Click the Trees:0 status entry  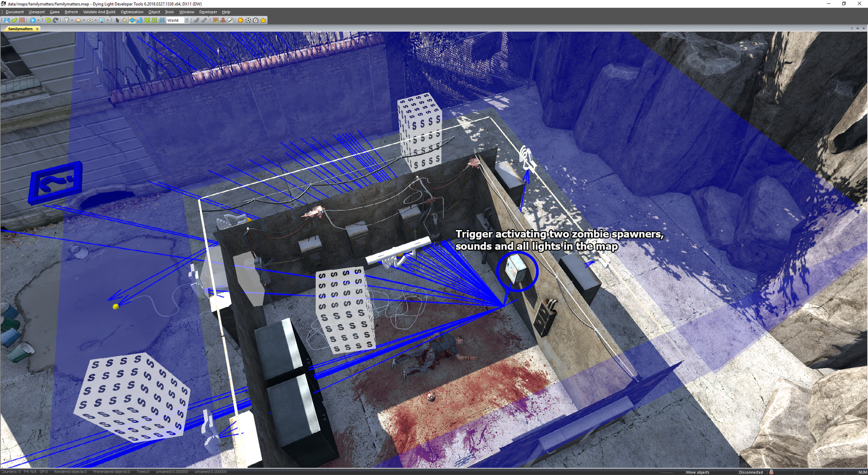(143, 472)
